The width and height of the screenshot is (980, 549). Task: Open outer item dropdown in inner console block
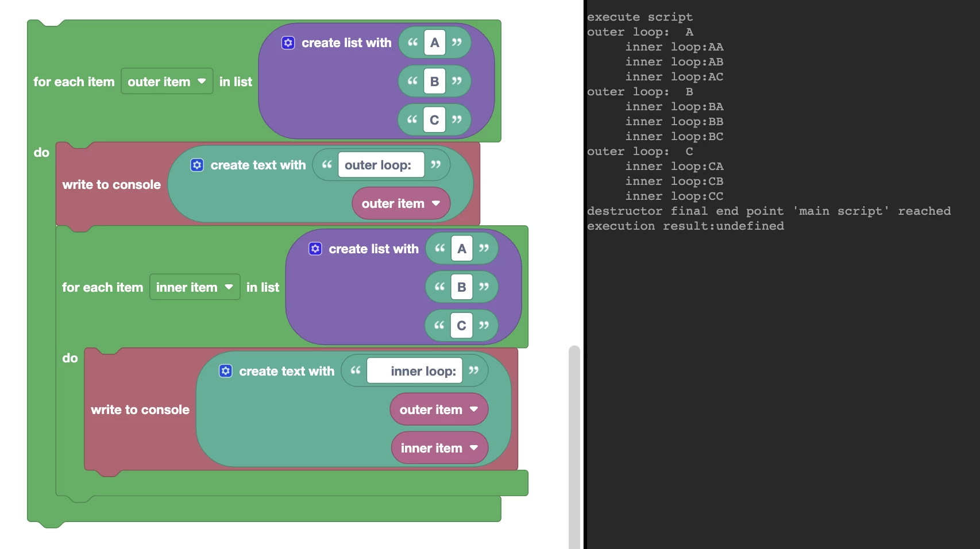[x=439, y=409]
